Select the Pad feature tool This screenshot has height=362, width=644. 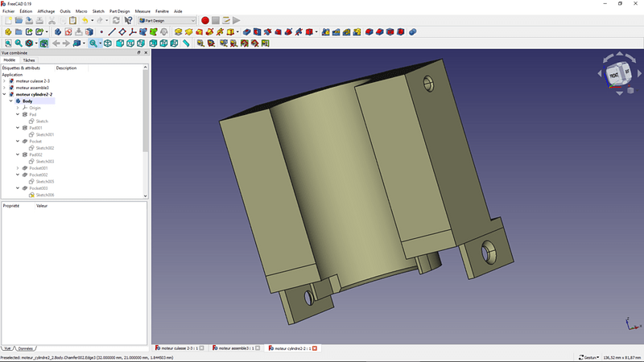[x=178, y=32]
